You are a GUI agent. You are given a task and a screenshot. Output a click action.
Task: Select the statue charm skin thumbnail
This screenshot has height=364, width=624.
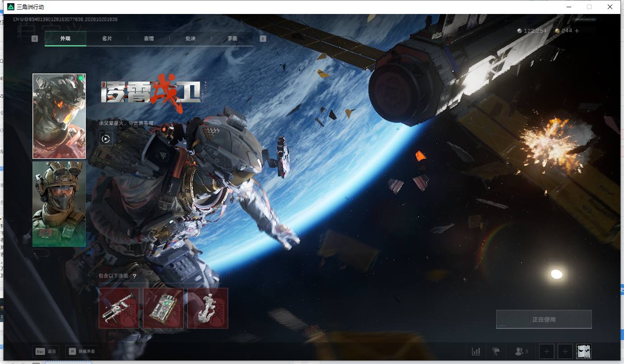(x=208, y=308)
